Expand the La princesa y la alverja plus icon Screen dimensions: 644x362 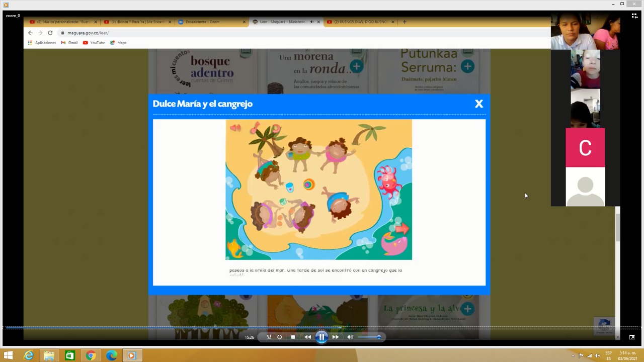(x=467, y=309)
